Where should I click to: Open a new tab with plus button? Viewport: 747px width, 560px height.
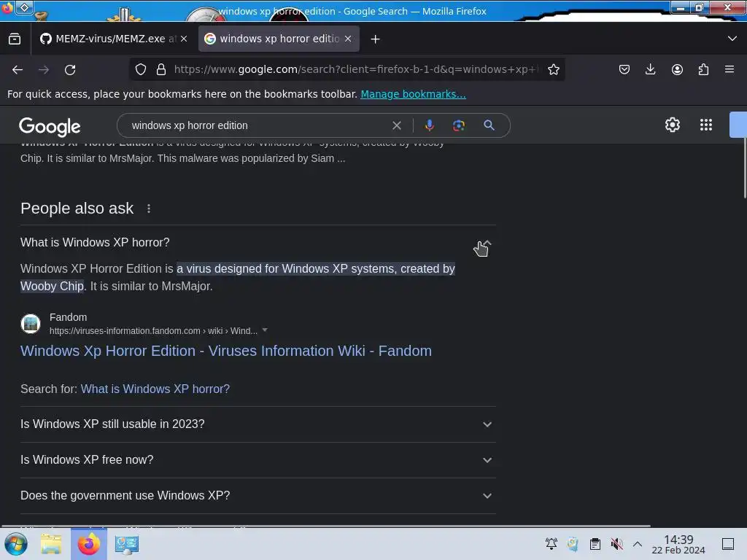point(376,39)
